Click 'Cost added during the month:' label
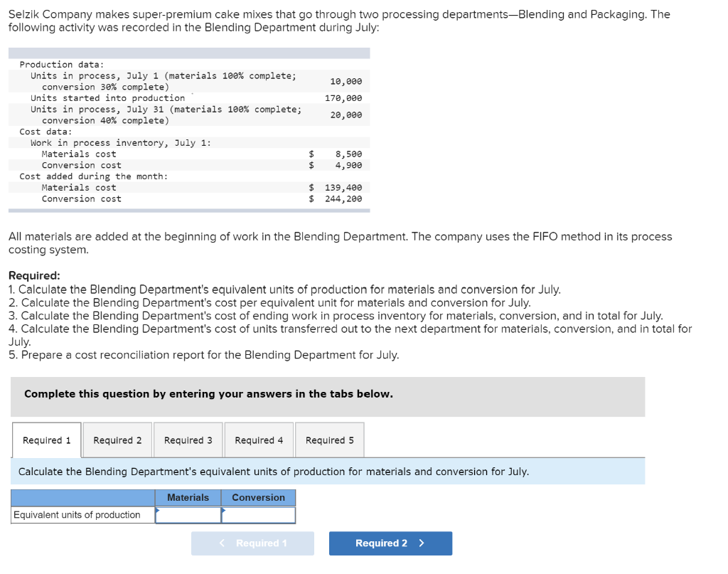Viewport: 728px width, 574px height. pyautogui.click(x=94, y=176)
